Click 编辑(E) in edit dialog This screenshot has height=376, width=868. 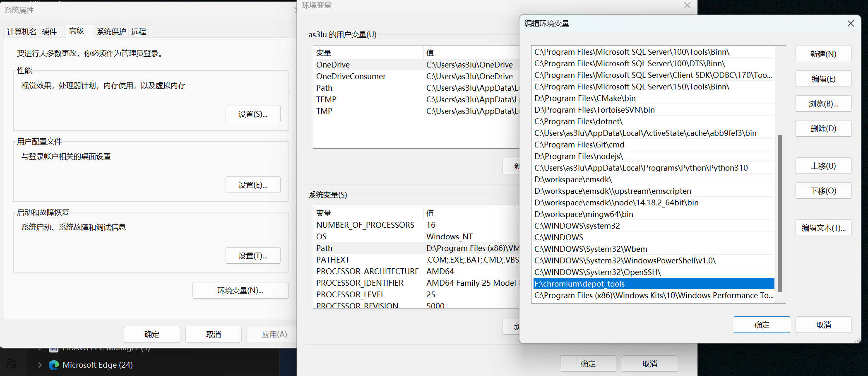point(823,79)
